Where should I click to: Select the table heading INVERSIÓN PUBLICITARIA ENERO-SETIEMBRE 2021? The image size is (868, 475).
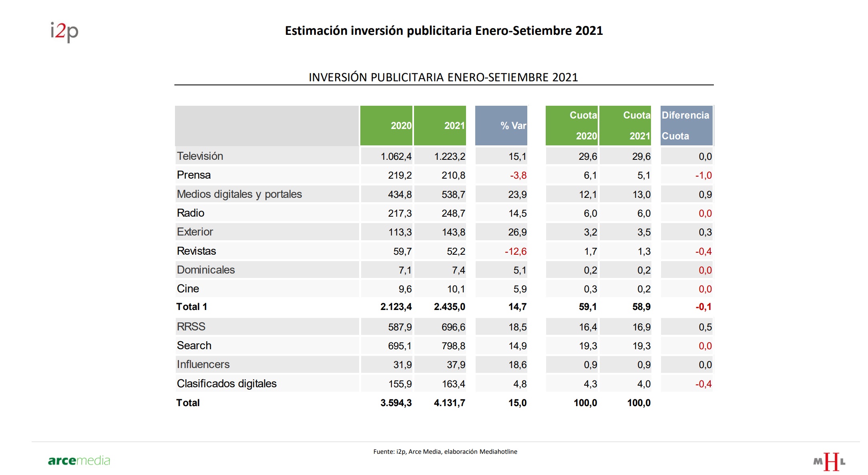pyautogui.click(x=443, y=77)
